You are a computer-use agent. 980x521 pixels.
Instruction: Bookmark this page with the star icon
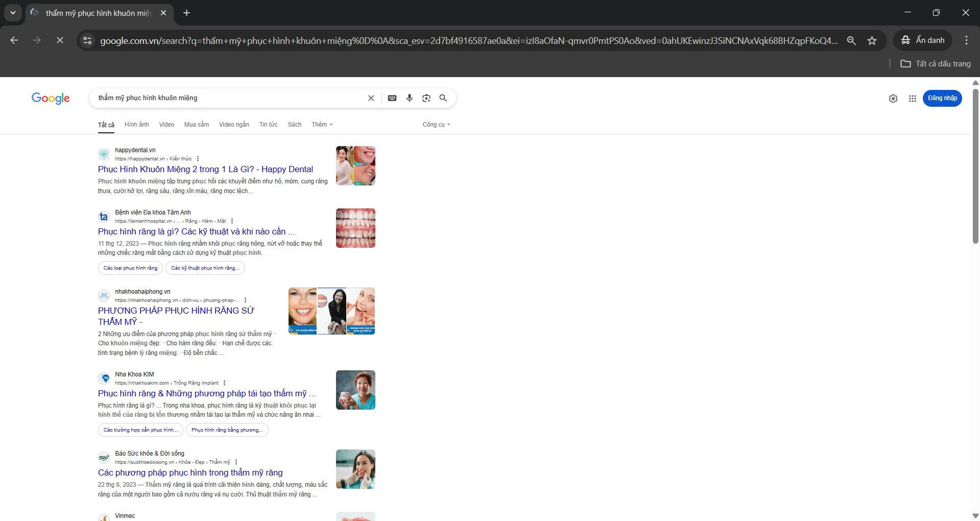point(872,40)
